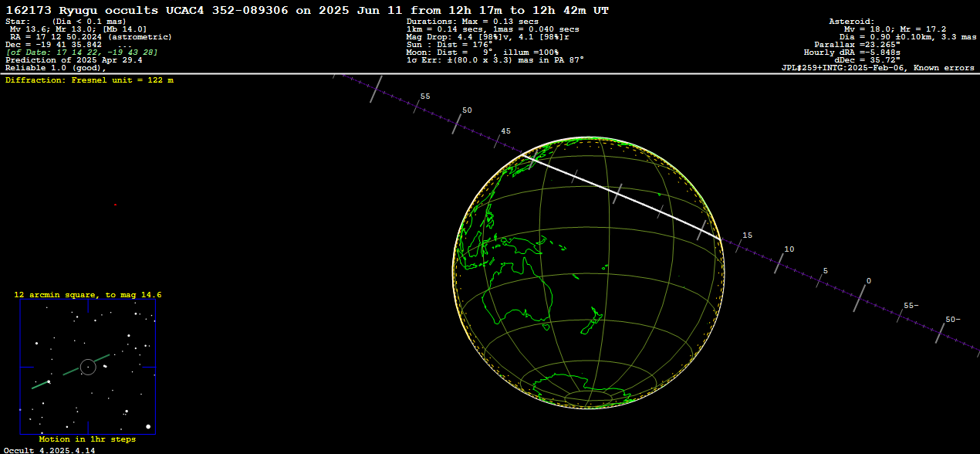This screenshot has height=454, width=980.
Task: Select the "50-" time marker on the path
Action: (x=953, y=320)
